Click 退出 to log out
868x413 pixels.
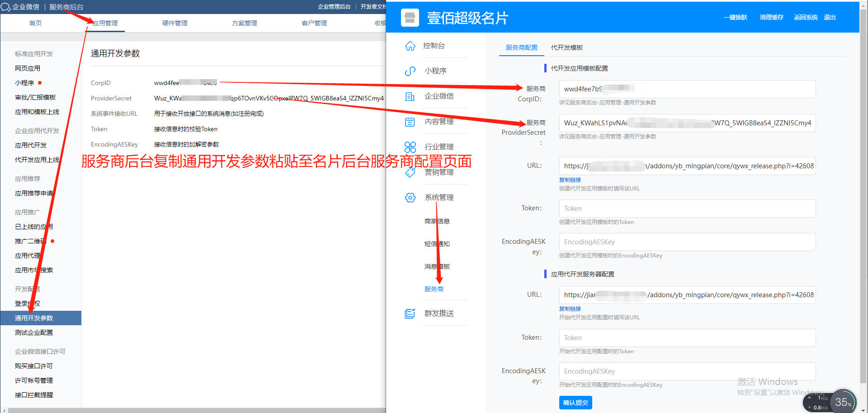tap(830, 17)
